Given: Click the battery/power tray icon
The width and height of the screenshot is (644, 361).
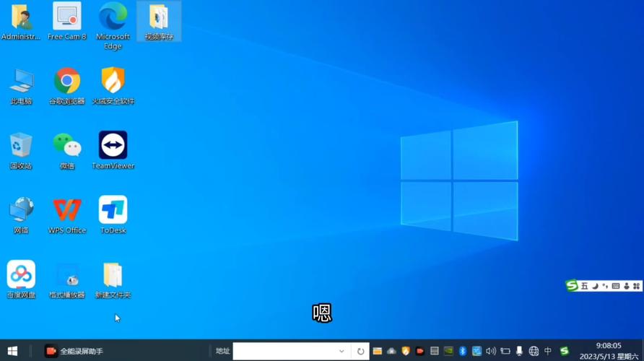Looking at the screenshot, I should coord(505,351).
